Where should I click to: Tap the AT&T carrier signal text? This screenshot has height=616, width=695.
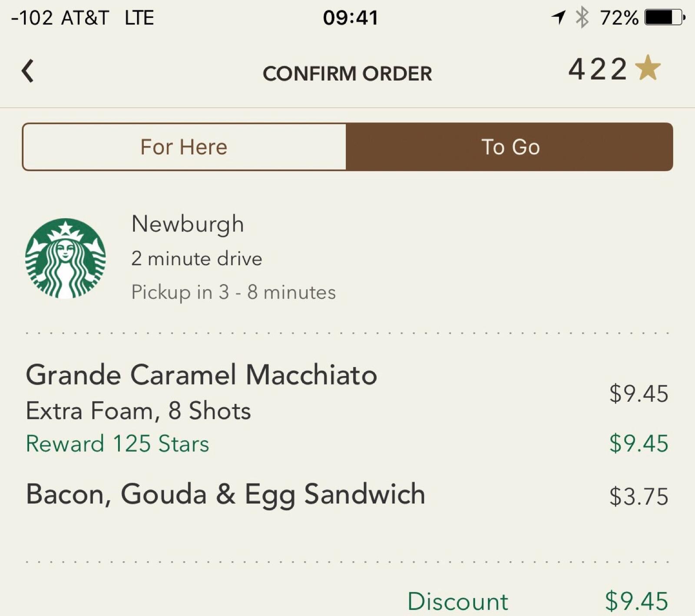(x=85, y=18)
